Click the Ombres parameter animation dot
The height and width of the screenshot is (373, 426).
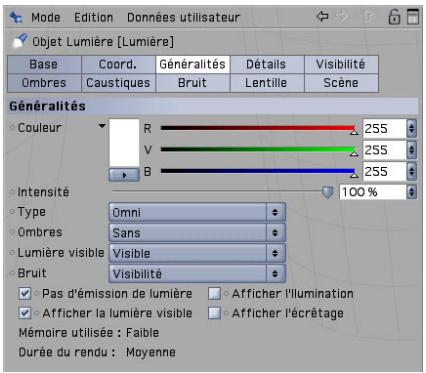point(12,232)
